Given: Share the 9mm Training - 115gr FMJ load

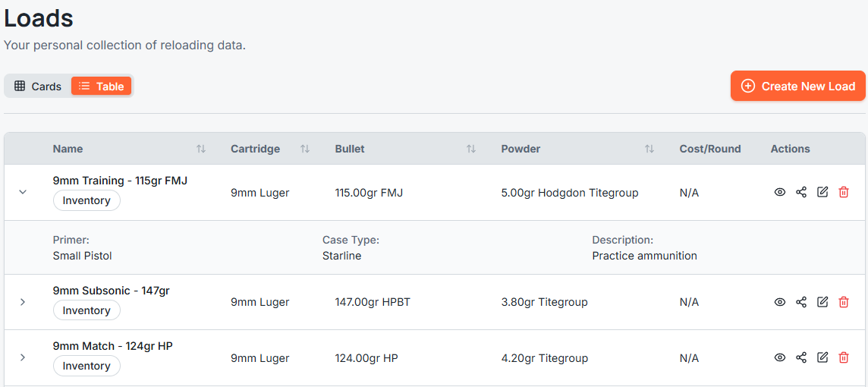Looking at the screenshot, I should [801, 193].
